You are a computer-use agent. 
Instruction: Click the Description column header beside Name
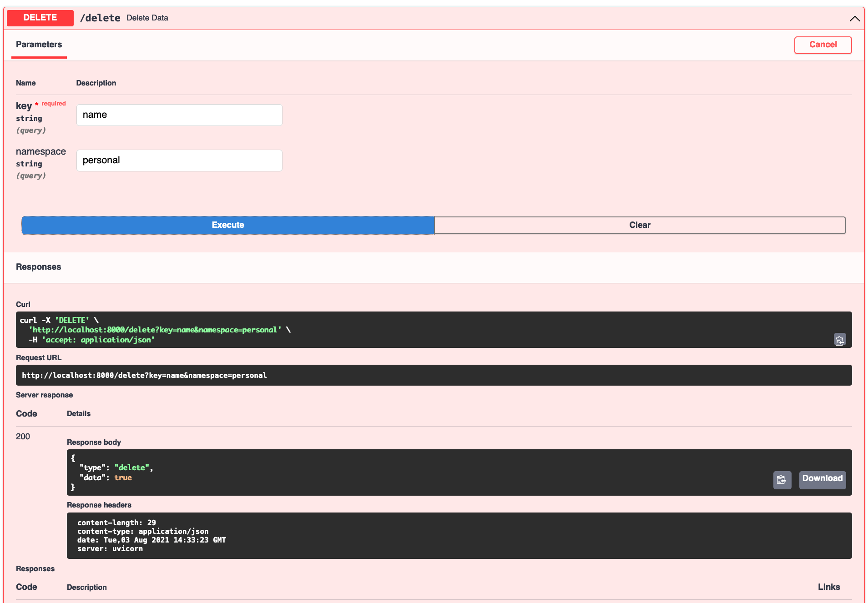click(x=96, y=83)
